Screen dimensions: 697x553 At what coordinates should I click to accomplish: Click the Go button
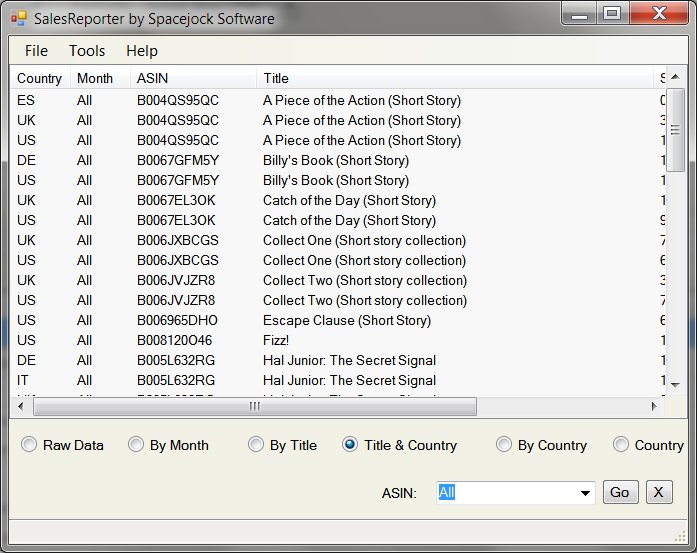click(x=621, y=492)
